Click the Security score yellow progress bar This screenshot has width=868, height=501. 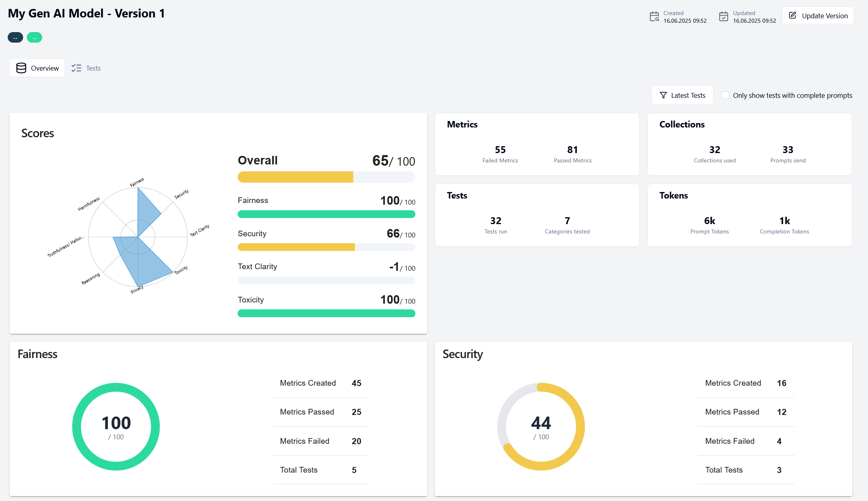(x=296, y=247)
